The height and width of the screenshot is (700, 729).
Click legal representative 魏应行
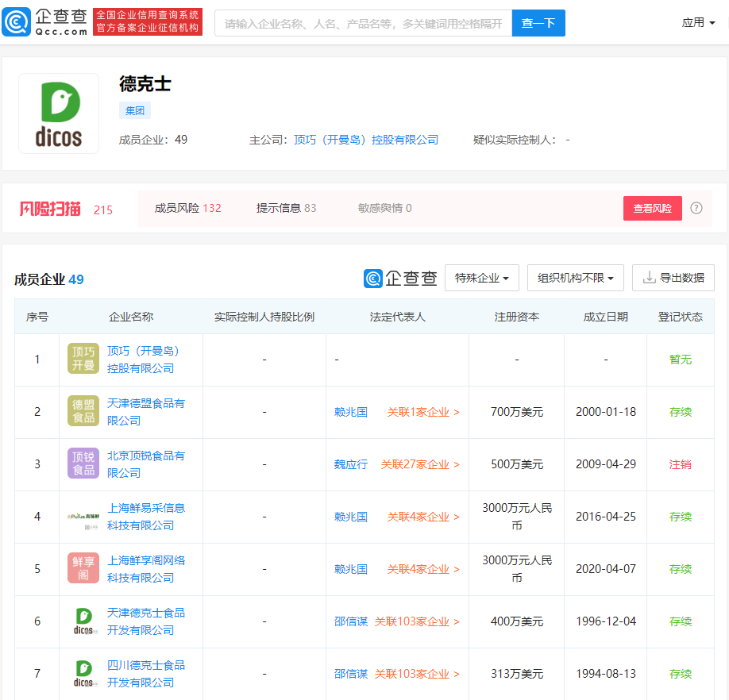point(351,464)
